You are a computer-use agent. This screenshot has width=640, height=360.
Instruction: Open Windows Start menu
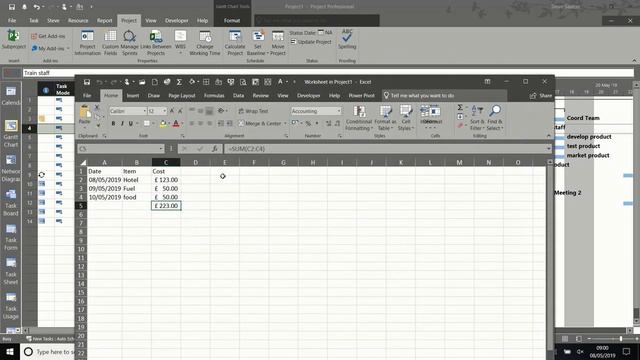9,351
